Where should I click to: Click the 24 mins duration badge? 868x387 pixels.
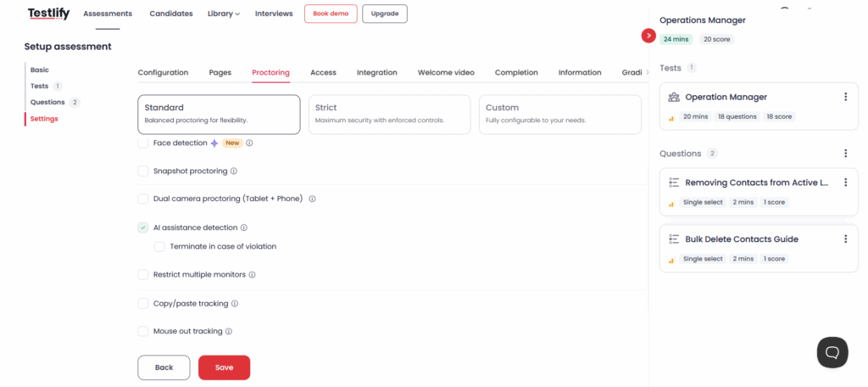pos(676,39)
